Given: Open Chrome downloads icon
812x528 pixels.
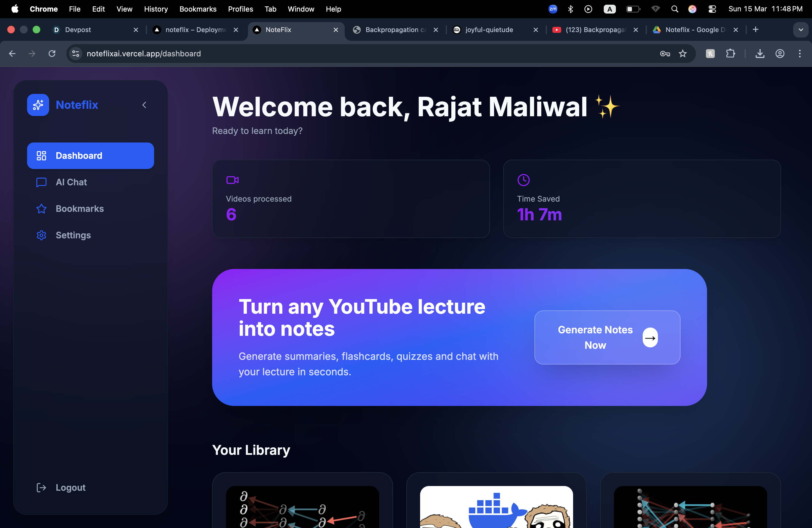Looking at the screenshot, I should (760, 54).
